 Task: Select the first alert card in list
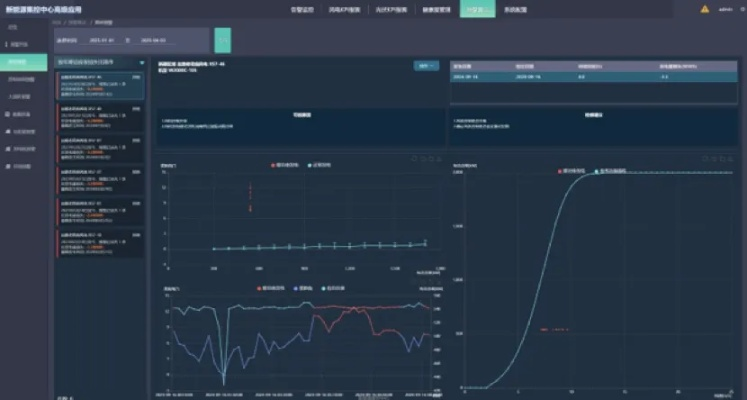(x=101, y=85)
